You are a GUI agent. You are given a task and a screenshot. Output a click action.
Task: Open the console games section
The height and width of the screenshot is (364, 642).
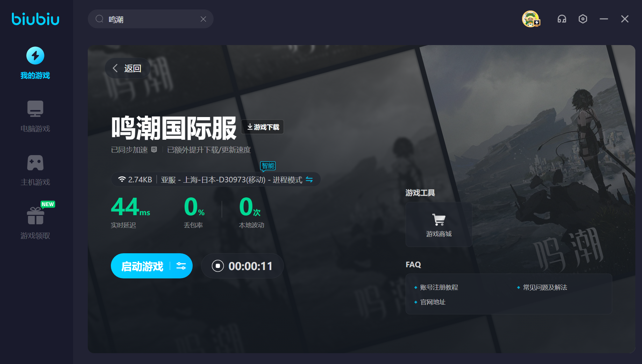[x=35, y=170]
